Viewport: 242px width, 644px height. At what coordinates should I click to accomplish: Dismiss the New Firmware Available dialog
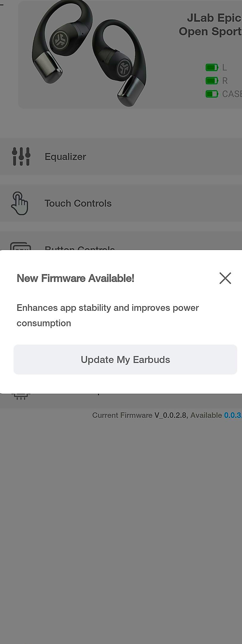pyautogui.click(x=225, y=278)
